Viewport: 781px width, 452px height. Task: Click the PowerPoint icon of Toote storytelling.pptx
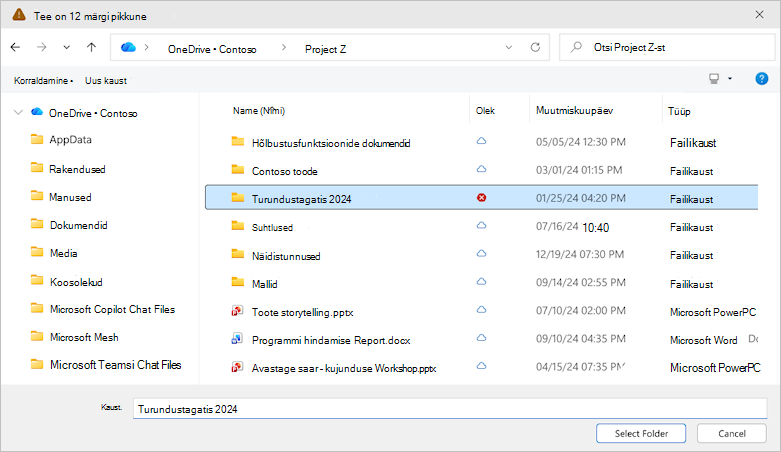click(237, 311)
